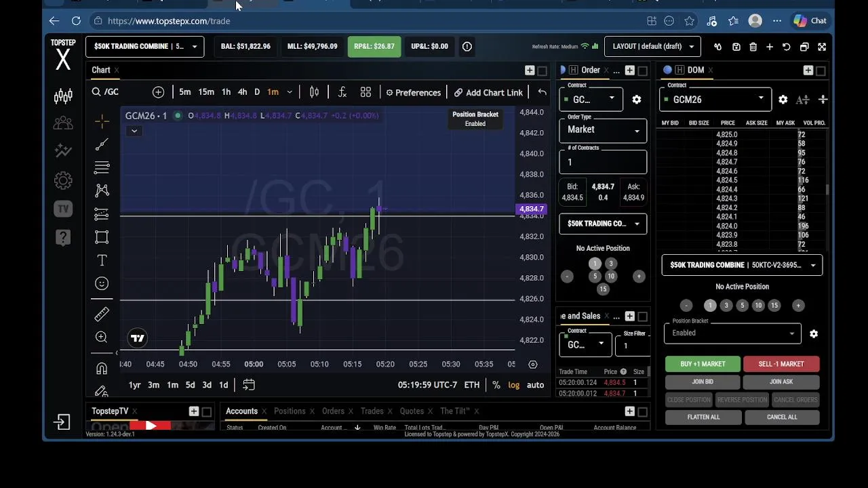Viewport: 868px width, 488px height.
Task: Open the sparkle trend sidebar icon
Action: point(63,150)
